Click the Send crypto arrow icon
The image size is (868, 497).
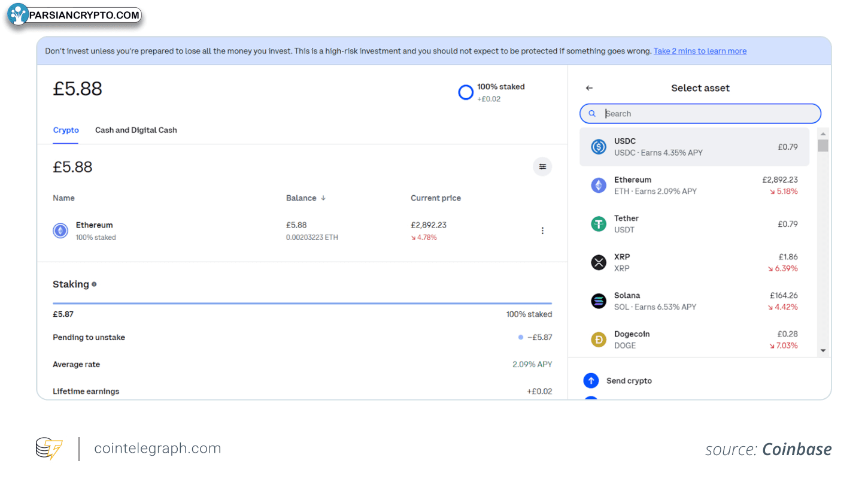pos(591,381)
